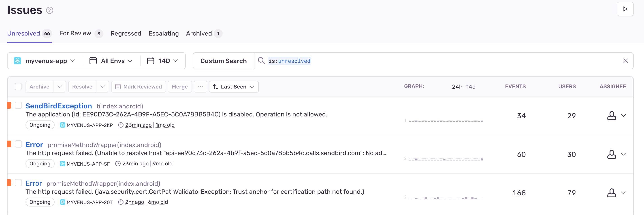Click the play button at top right
The width and height of the screenshot is (644, 215).
625,9
